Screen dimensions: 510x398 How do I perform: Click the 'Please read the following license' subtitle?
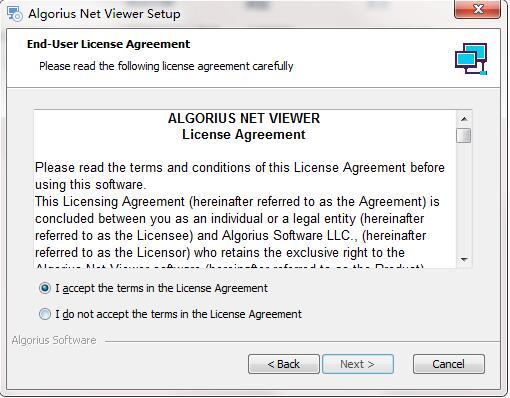coord(166,66)
